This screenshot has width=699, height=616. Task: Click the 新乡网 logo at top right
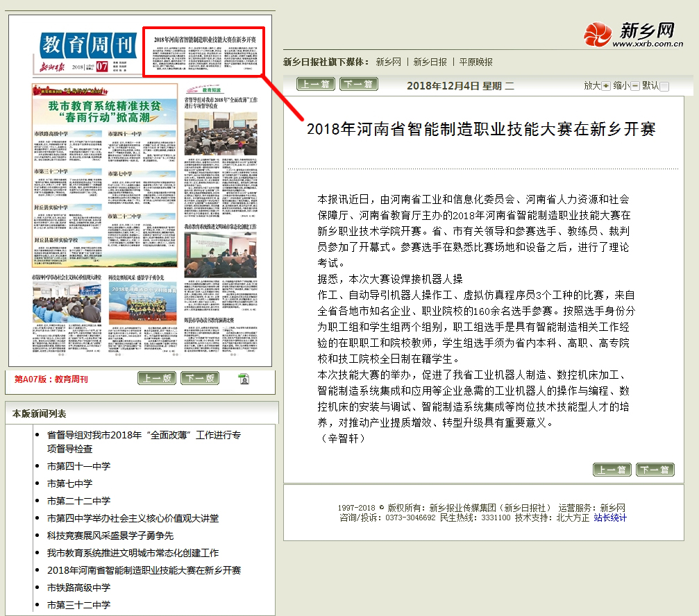629,35
